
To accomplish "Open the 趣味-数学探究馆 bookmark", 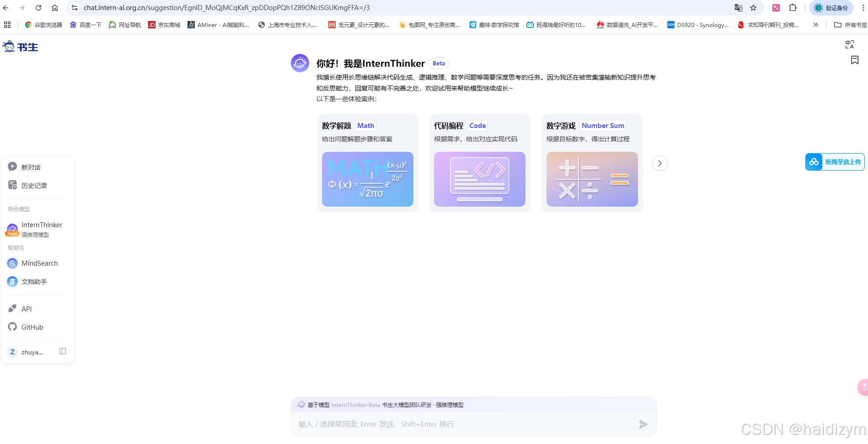I will [494, 25].
